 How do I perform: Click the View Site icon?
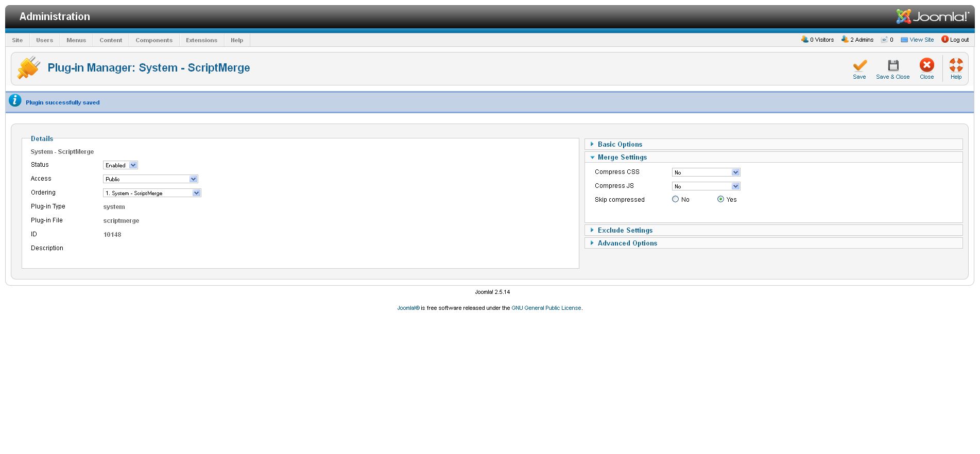(904, 40)
